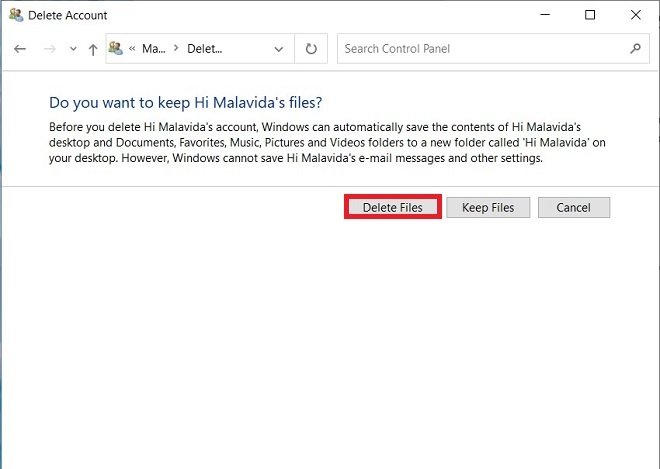Viewport: 660px width, 469px height.
Task: Go back with the left arrow
Action: click(20, 49)
